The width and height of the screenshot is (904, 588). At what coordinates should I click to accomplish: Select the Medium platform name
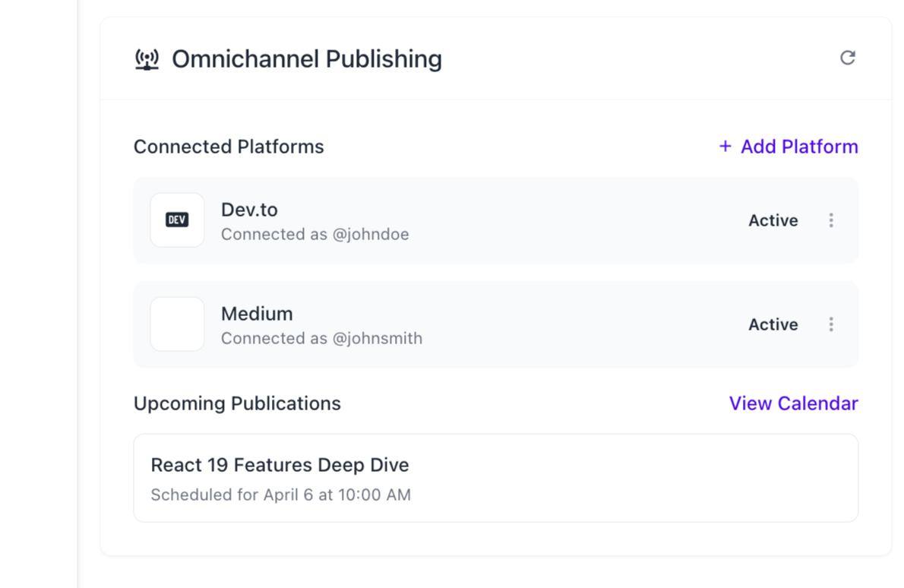click(x=257, y=314)
